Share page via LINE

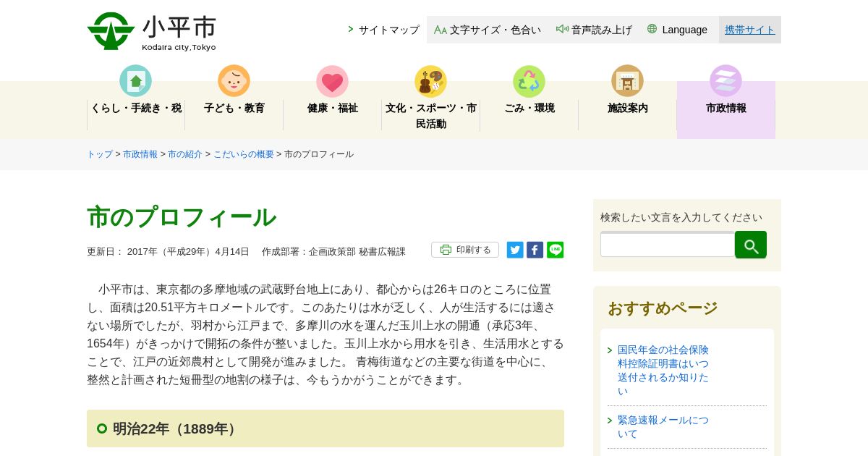pyautogui.click(x=556, y=250)
